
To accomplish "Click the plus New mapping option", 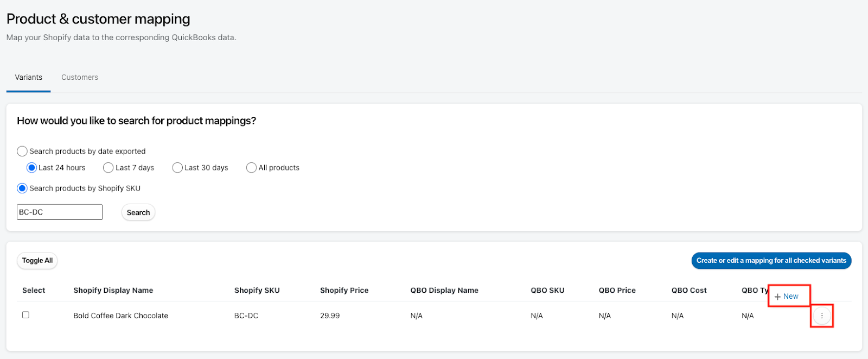I will 787,297.
